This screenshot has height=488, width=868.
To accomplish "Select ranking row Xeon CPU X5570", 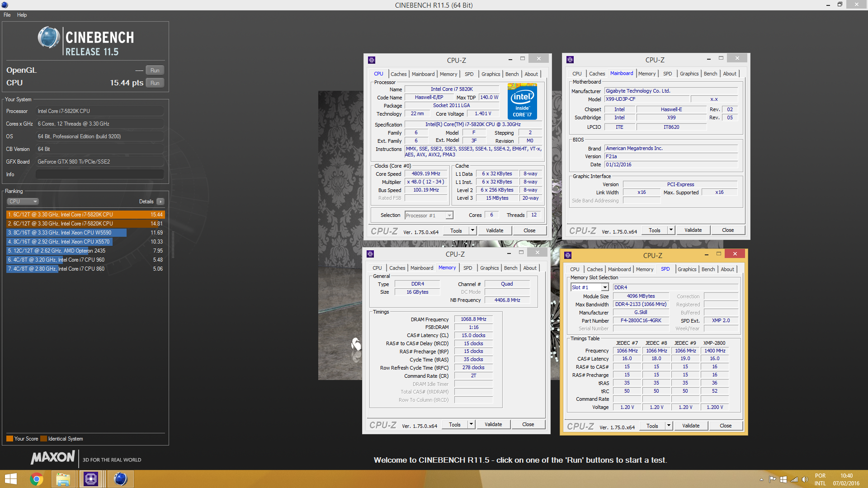I will tap(85, 242).
